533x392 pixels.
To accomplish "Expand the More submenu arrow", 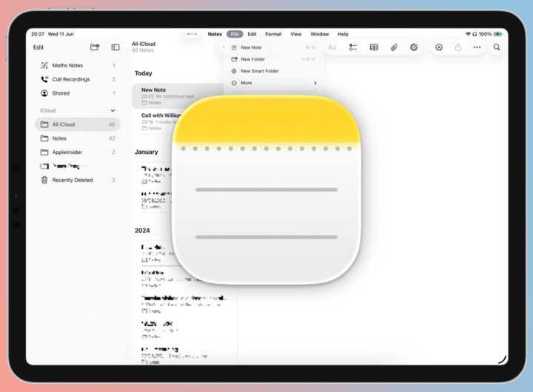I will [315, 83].
